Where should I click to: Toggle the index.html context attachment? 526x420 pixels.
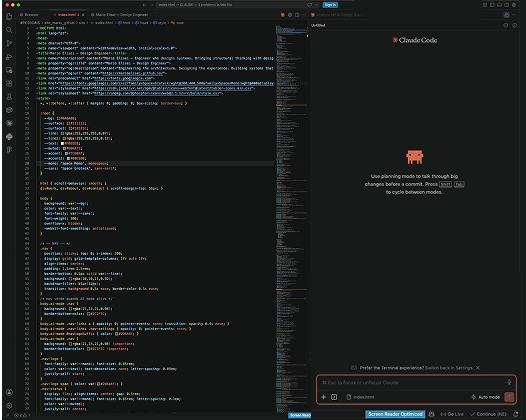point(360,397)
